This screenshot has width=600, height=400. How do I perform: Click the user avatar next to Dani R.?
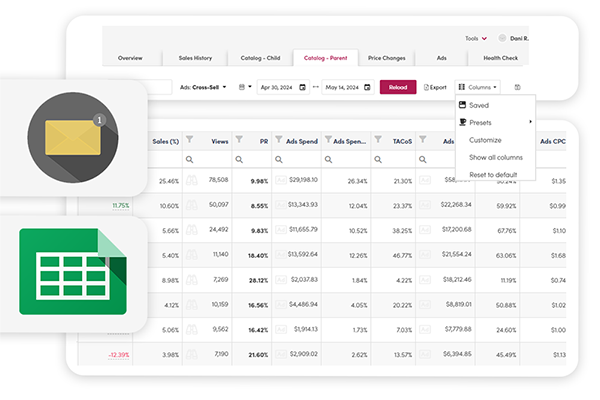(x=502, y=38)
